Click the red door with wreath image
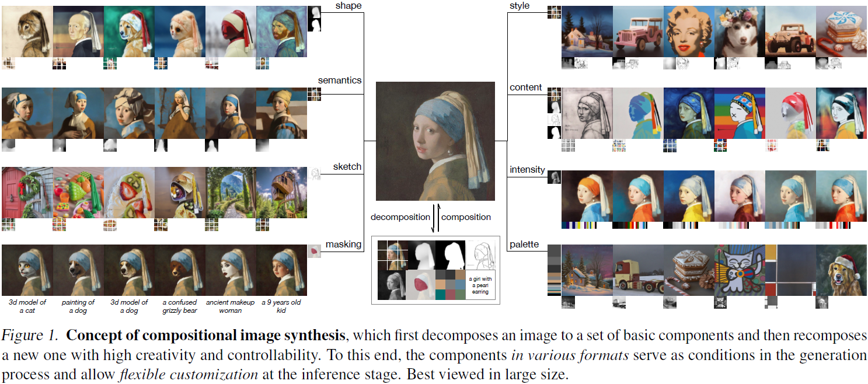Screen dimensions: 868x384 pyautogui.click(x=27, y=192)
